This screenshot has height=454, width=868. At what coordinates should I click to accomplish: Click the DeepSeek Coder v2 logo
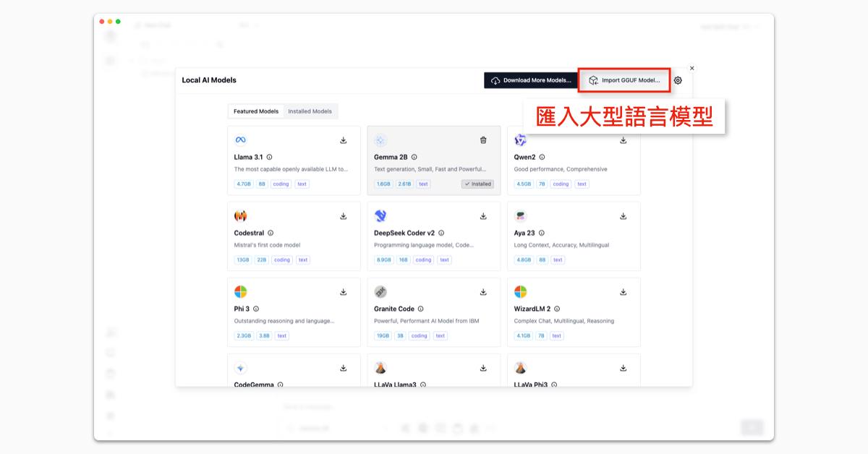[x=380, y=216]
